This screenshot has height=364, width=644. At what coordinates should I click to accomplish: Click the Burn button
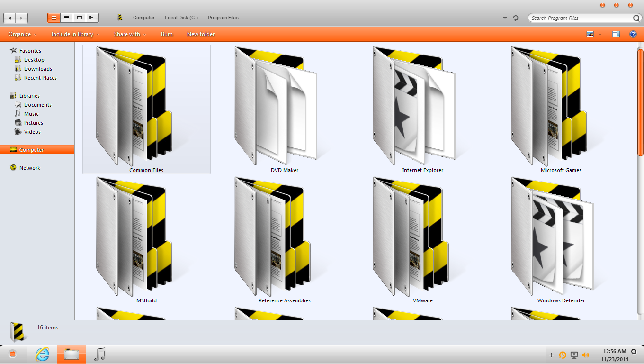point(167,34)
